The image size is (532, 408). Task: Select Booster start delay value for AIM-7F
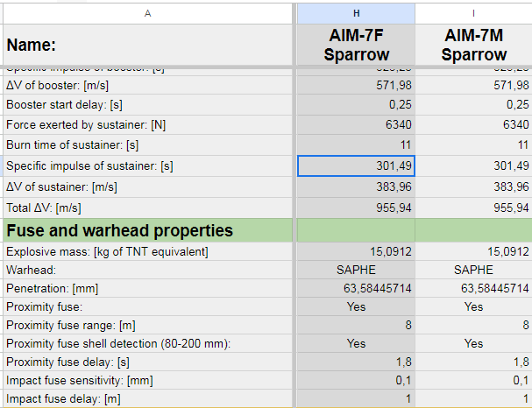tap(356, 105)
